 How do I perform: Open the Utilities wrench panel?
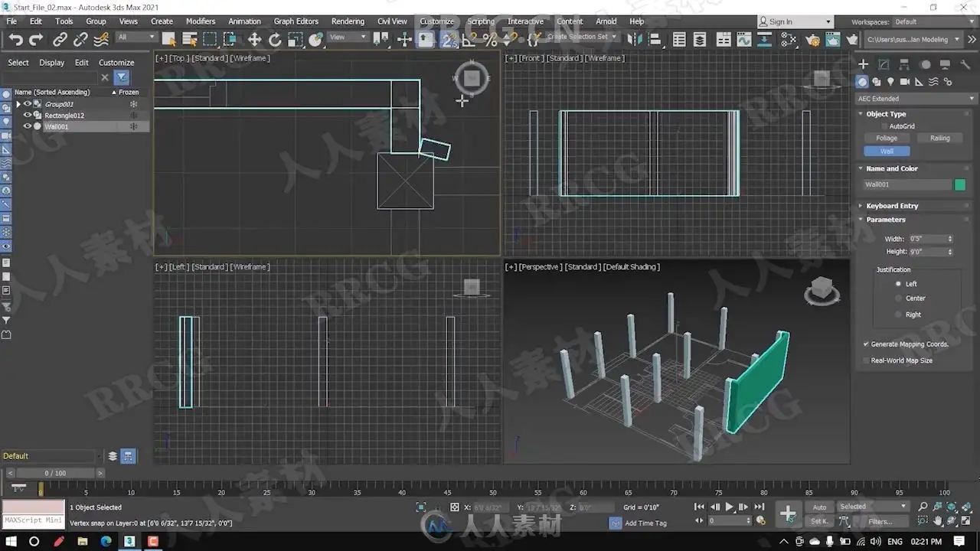click(965, 65)
